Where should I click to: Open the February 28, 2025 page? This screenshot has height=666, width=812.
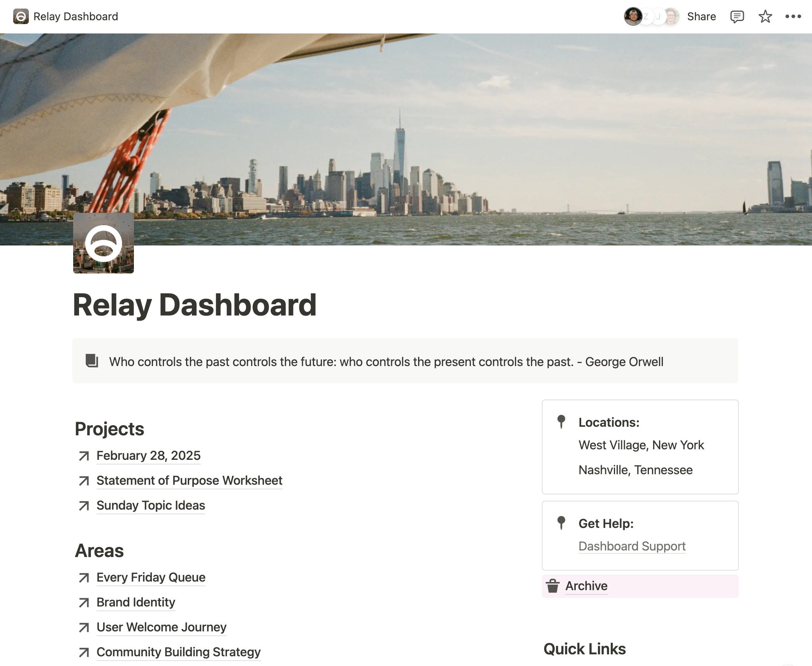click(x=148, y=456)
